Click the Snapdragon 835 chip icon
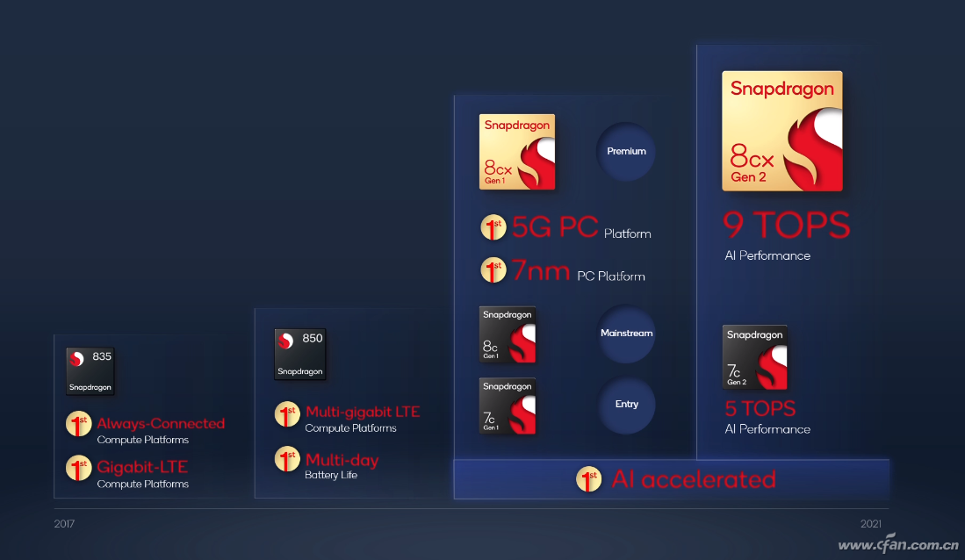Screen dimensions: 965x560 [90, 371]
